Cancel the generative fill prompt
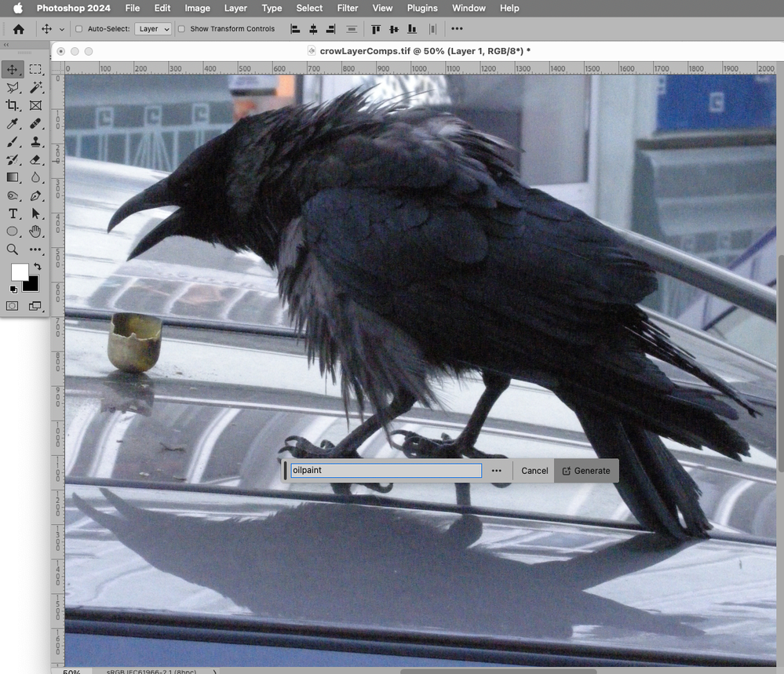 coord(534,471)
